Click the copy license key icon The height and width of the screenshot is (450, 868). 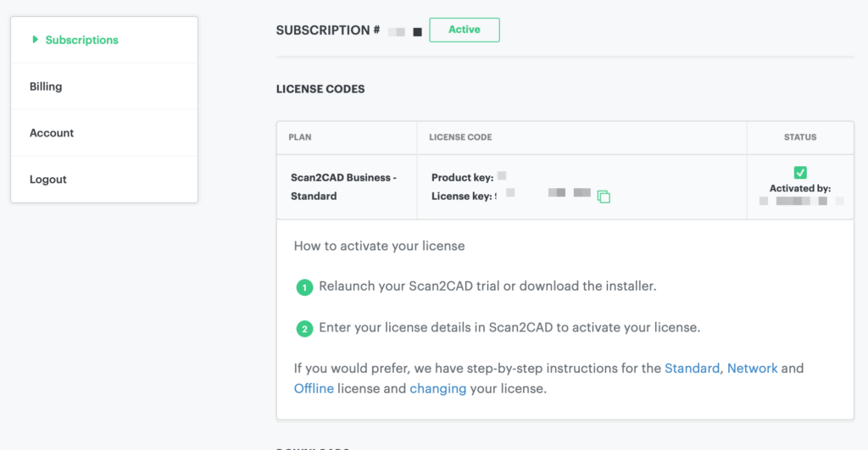click(x=604, y=197)
